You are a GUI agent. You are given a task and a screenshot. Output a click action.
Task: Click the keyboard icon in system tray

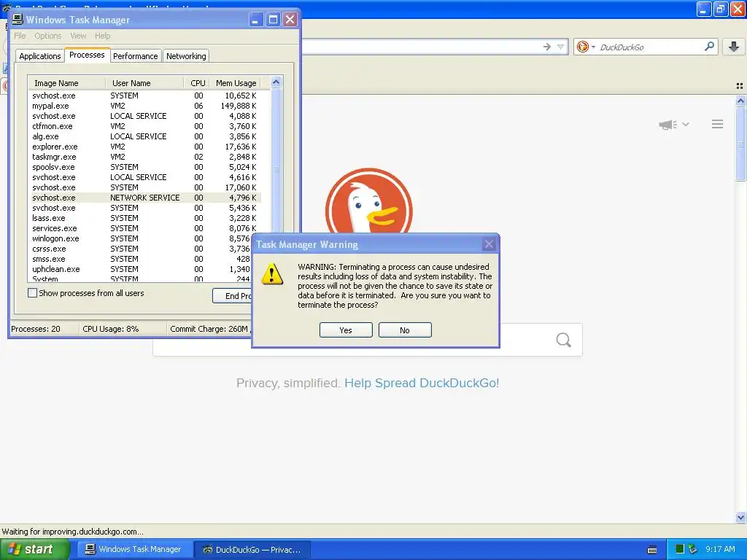(x=652, y=550)
